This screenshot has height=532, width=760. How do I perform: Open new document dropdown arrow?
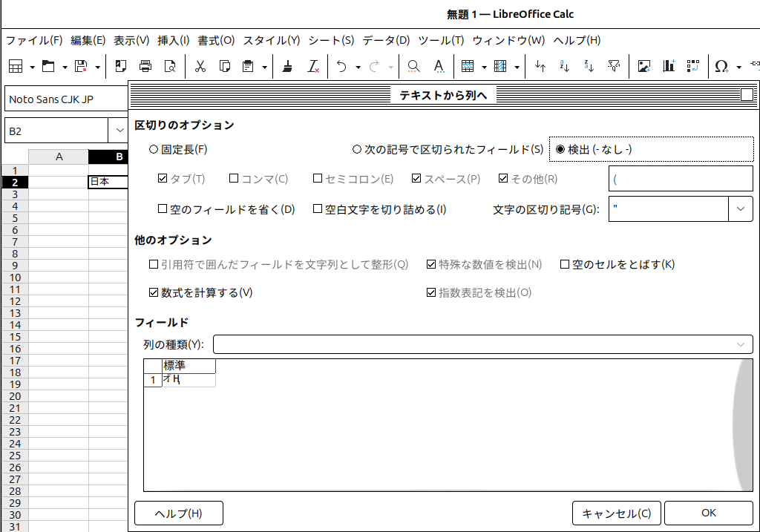[33, 68]
